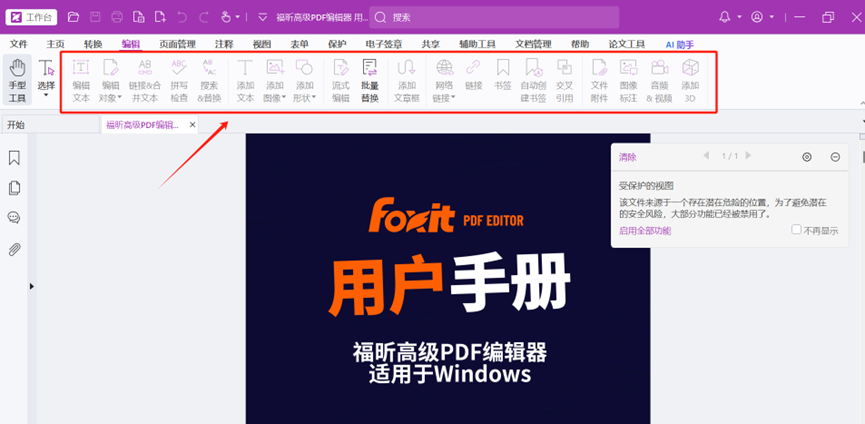The height and width of the screenshot is (424, 865).
Task: Close the 福昕高级PDF编辑 document tab
Action: [193, 125]
